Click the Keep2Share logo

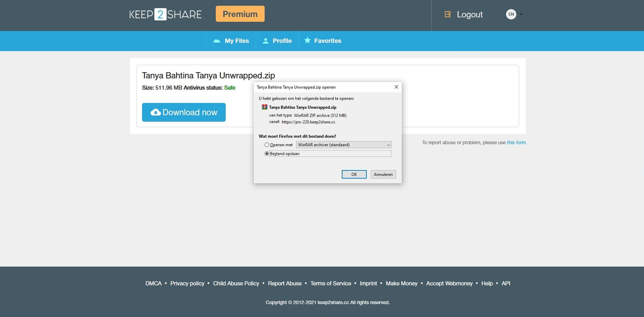(166, 14)
